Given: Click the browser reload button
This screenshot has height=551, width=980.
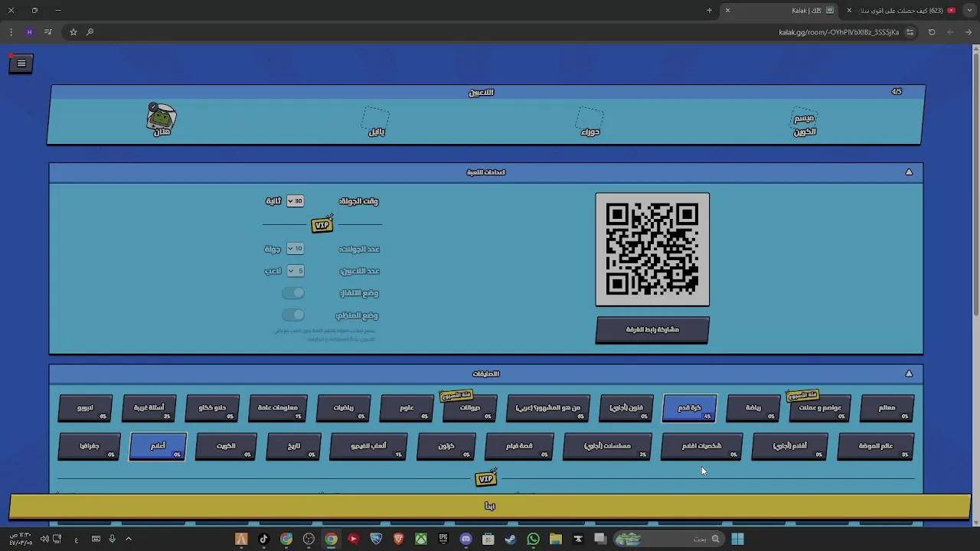Looking at the screenshot, I should coord(932,32).
